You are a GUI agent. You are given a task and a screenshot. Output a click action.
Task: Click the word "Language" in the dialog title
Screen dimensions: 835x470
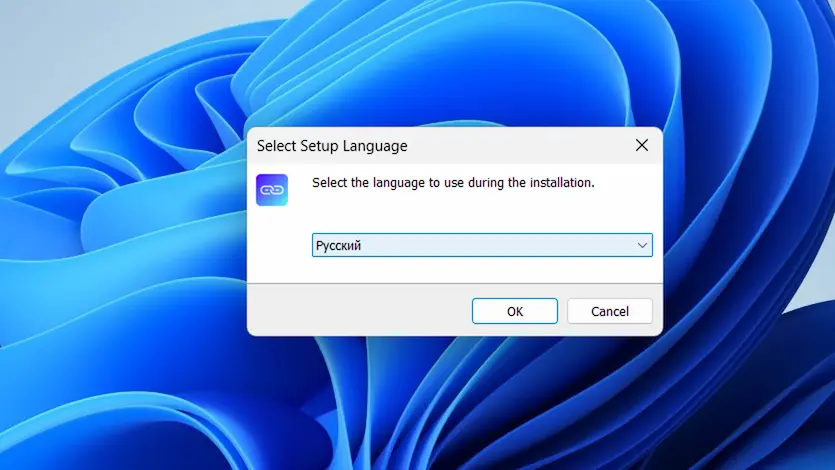pos(376,146)
